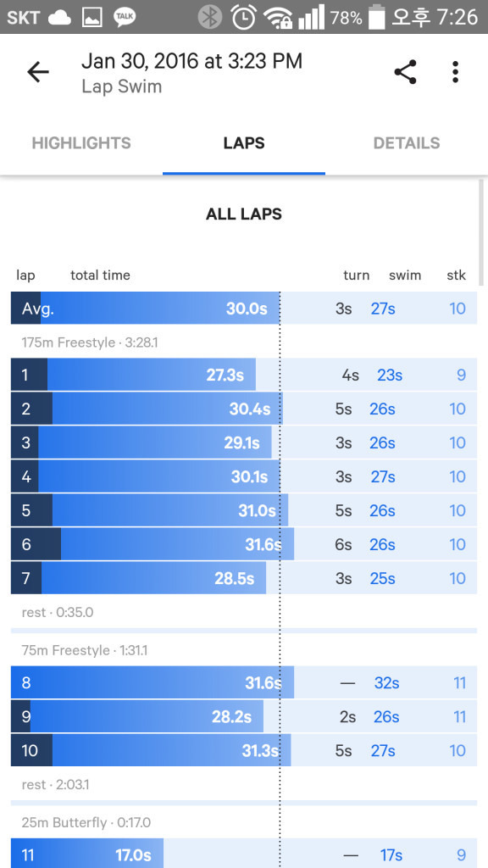Tap the picture notification icon
This screenshot has height=868, width=488.
pyautogui.click(x=92, y=18)
